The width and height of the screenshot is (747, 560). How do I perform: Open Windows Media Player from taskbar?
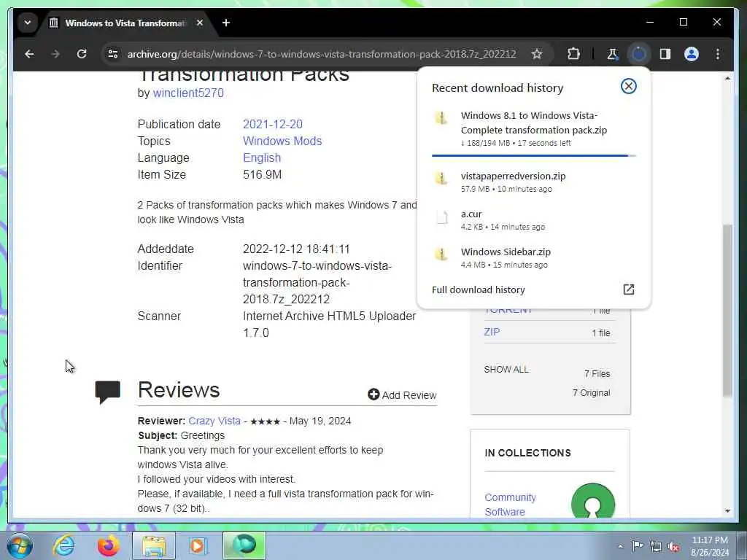(197, 545)
